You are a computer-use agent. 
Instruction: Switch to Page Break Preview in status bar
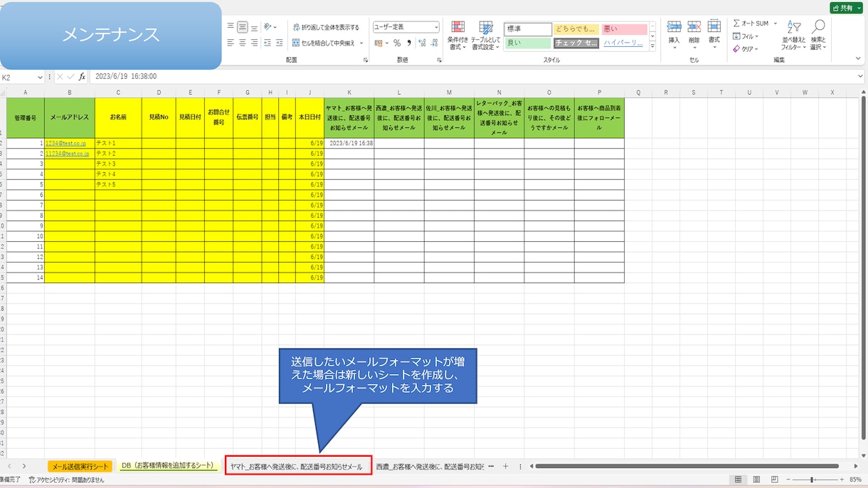tap(774, 480)
